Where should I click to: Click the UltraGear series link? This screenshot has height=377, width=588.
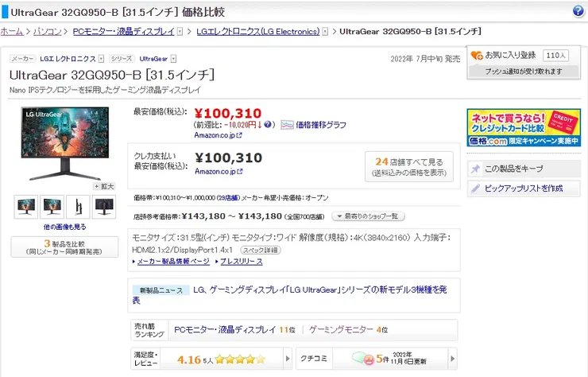(153, 59)
